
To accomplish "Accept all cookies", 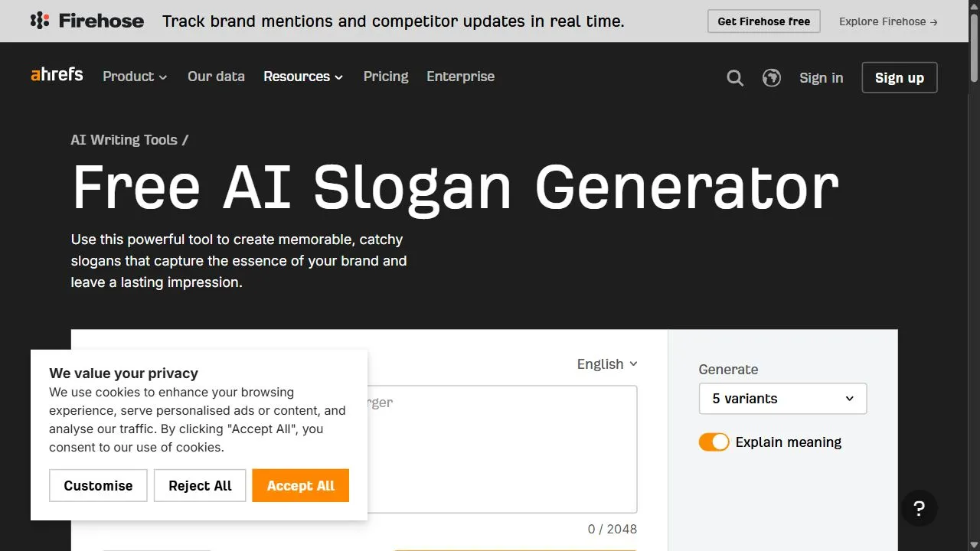I will tap(300, 486).
